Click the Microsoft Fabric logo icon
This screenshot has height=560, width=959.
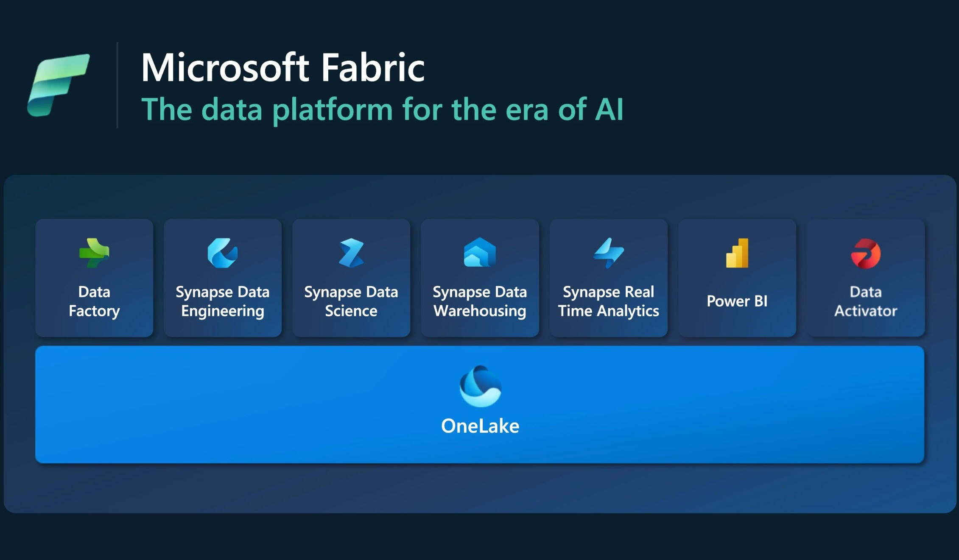(x=59, y=85)
